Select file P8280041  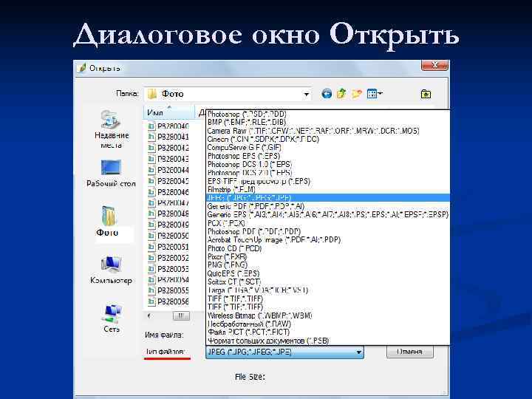point(168,137)
